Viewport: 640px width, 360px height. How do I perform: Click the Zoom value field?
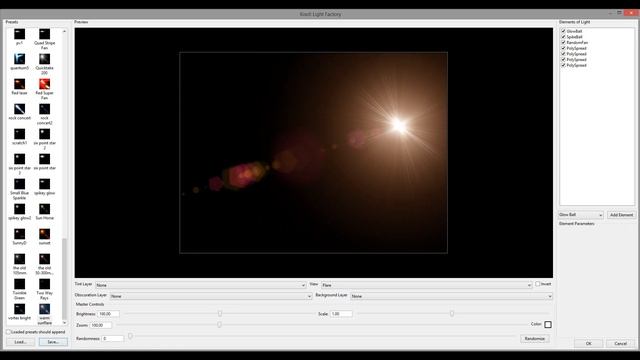(x=100, y=325)
